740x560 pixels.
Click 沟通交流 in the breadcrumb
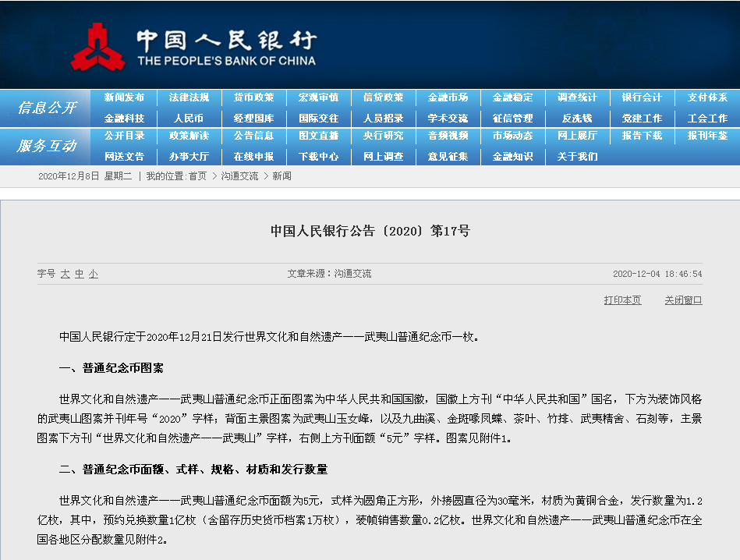click(x=239, y=176)
